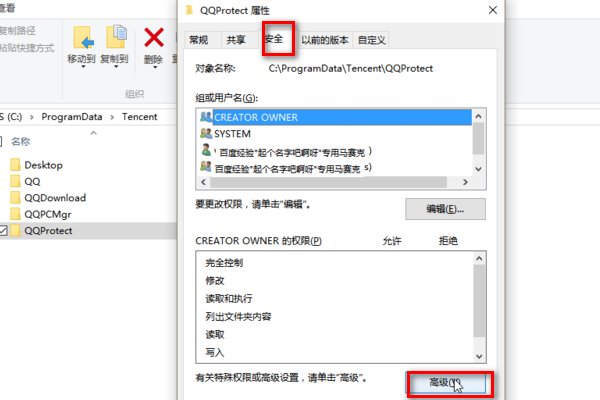The width and height of the screenshot is (600, 400).
Task: Click the red X Delete icon
Action: click(154, 37)
